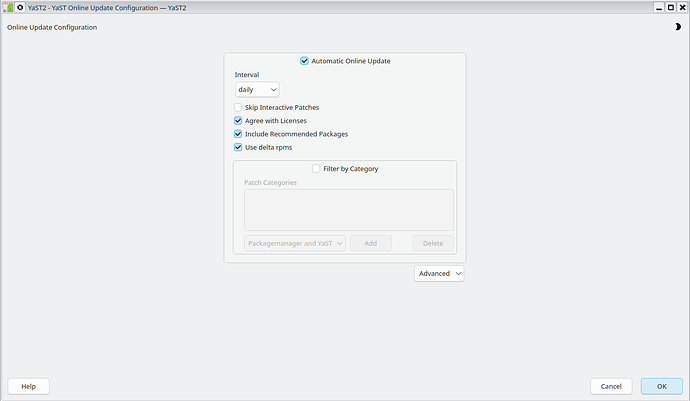Click the YaST application icon in title bar
Image resolution: width=690 pixels, height=401 pixels.
click(x=8, y=7)
